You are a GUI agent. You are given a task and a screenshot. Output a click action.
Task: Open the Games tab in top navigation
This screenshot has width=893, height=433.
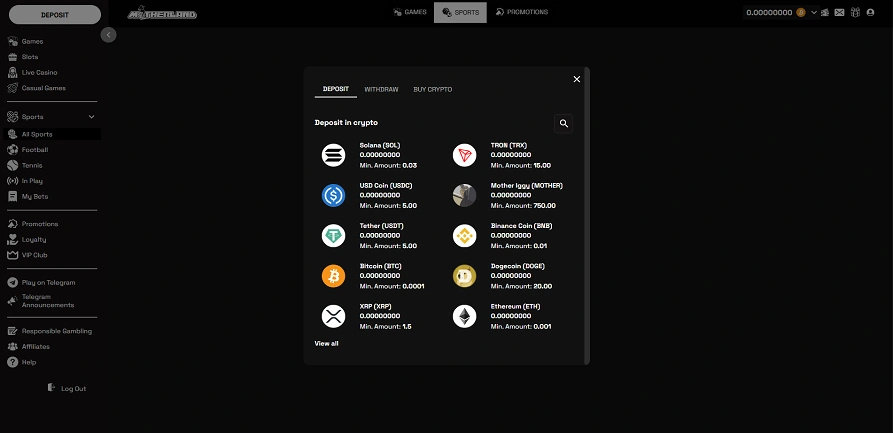(x=409, y=12)
